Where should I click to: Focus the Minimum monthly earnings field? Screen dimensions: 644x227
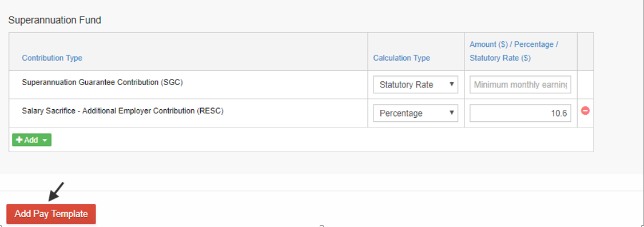(520, 85)
